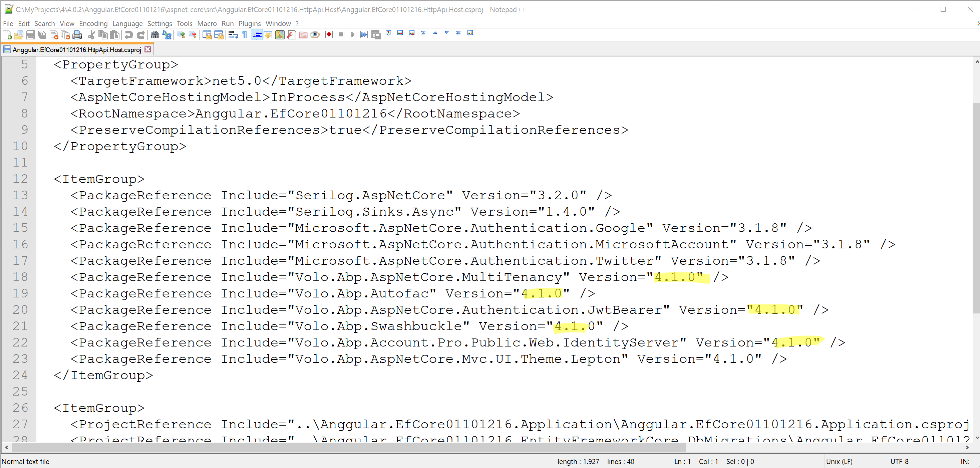The height and width of the screenshot is (468, 980).
Task: Click the Save file icon
Action: point(30,35)
